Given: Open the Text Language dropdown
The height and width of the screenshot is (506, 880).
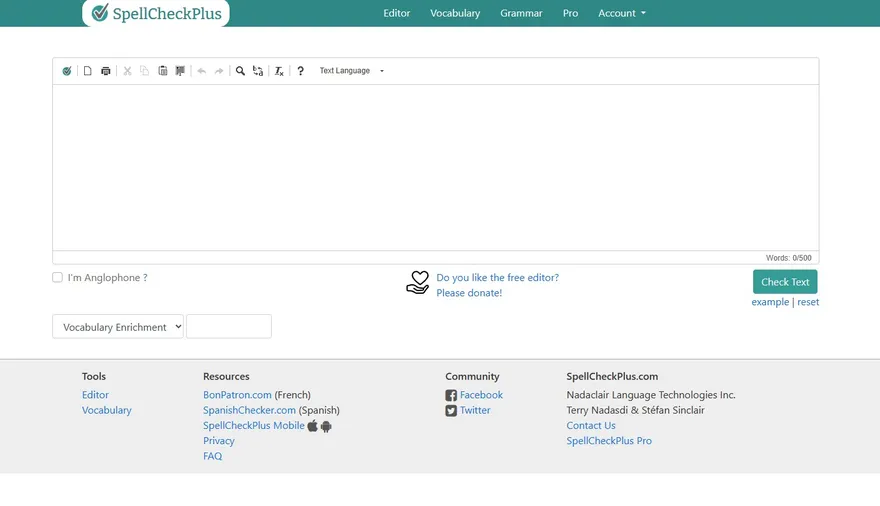Looking at the screenshot, I should 351,71.
